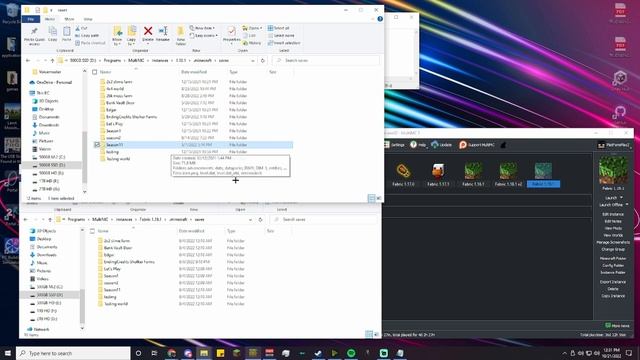Click the Copy icon in top Explorer ribbon
Screen dimensions: 640x360
pyautogui.click(x=53, y=34)
